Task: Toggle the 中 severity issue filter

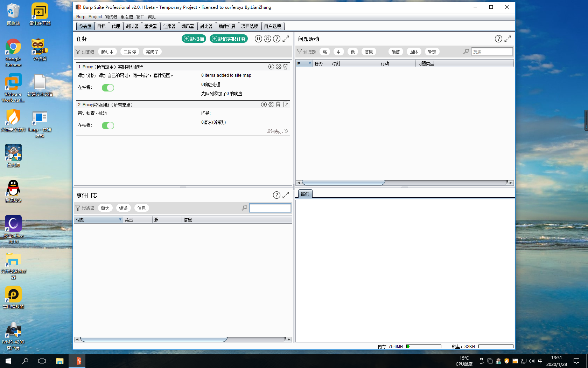Action: click(x=338, y=52)
